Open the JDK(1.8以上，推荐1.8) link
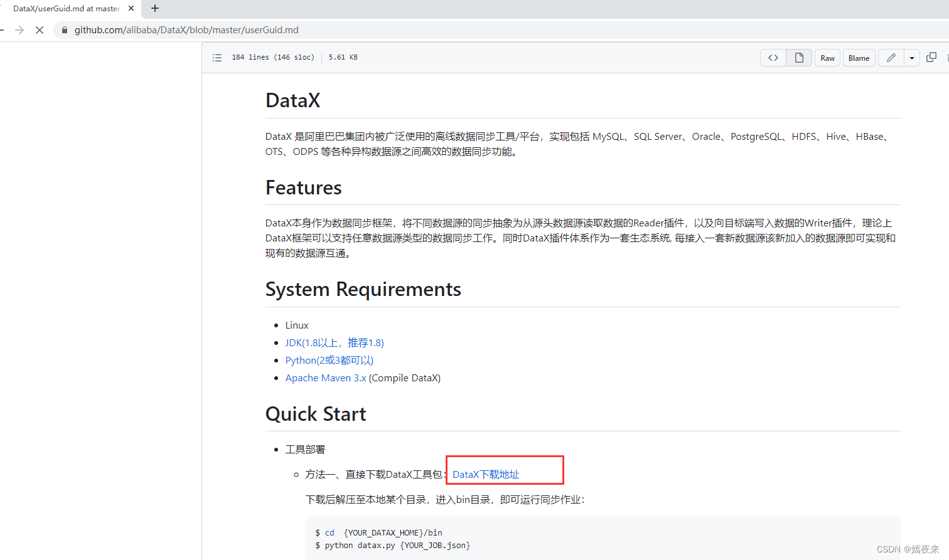 [x=335, y=342]
